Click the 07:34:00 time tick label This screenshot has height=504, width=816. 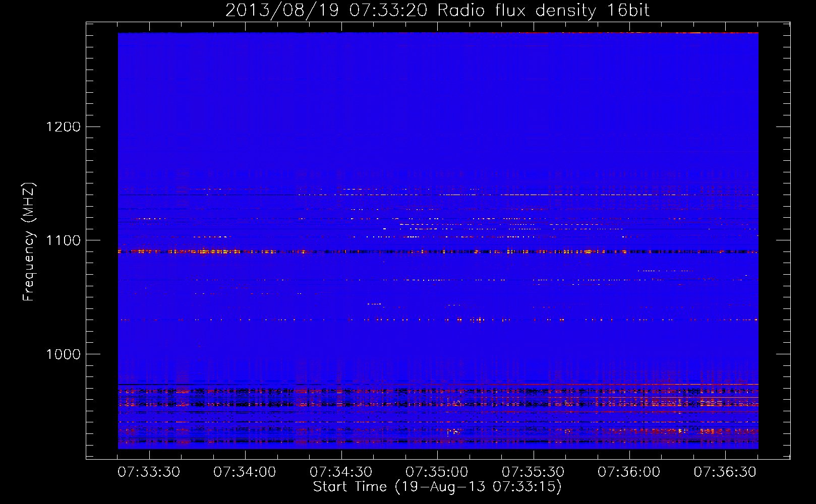pyautogui.click(x=245, y=472)
